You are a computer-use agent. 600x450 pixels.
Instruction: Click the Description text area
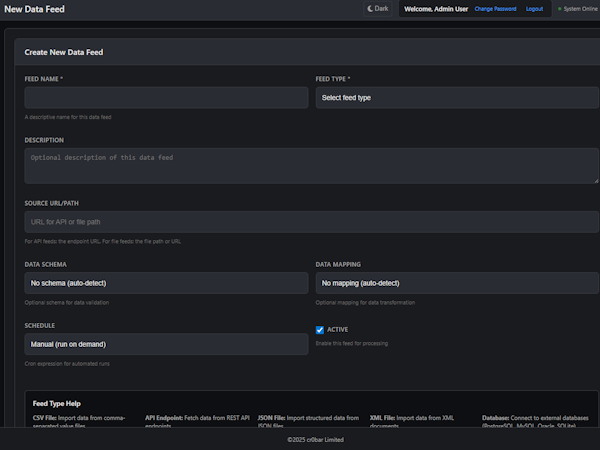click(311, 166)
